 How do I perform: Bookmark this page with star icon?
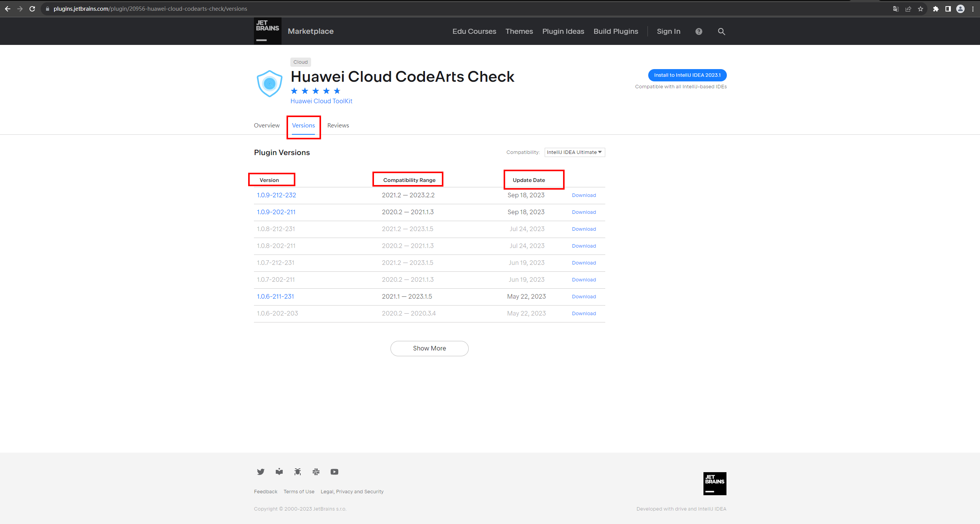coord(920,9)
